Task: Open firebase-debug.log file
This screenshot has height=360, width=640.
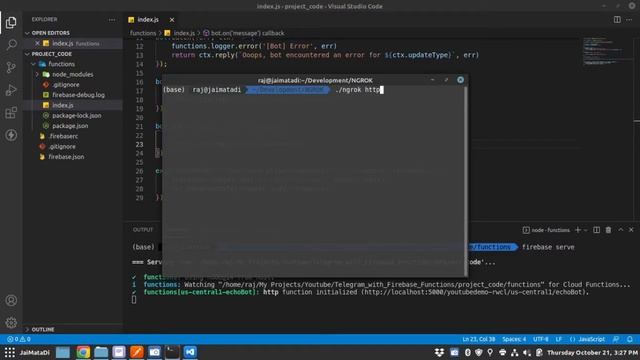Action: [x=78, y=95]
